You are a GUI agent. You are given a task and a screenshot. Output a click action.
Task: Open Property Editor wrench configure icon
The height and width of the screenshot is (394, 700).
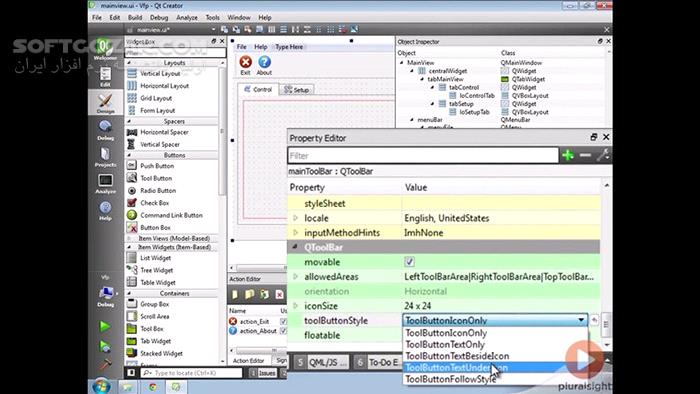pos(602,155)
